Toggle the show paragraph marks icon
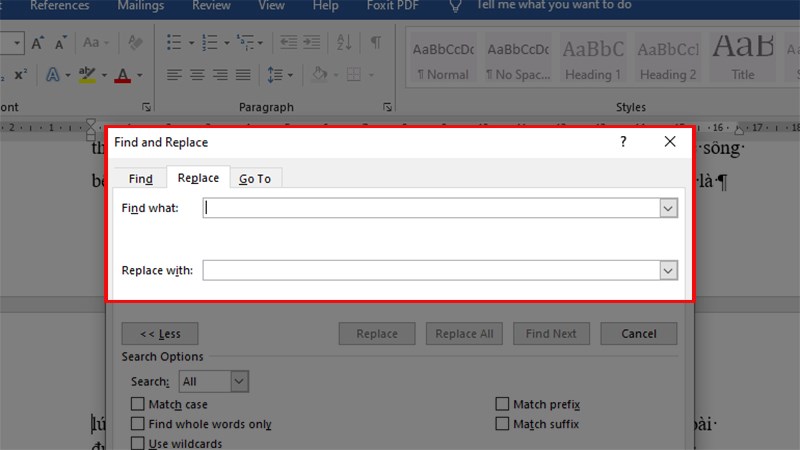The height and width of the screenshot is (450, 800). click(376, 43)
